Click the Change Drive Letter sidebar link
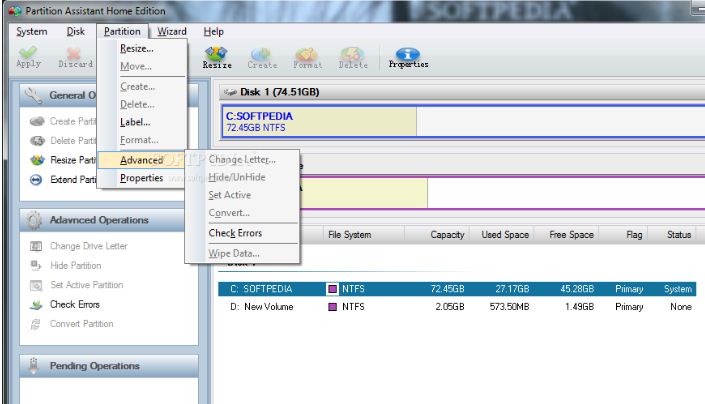 pos(89,246)
